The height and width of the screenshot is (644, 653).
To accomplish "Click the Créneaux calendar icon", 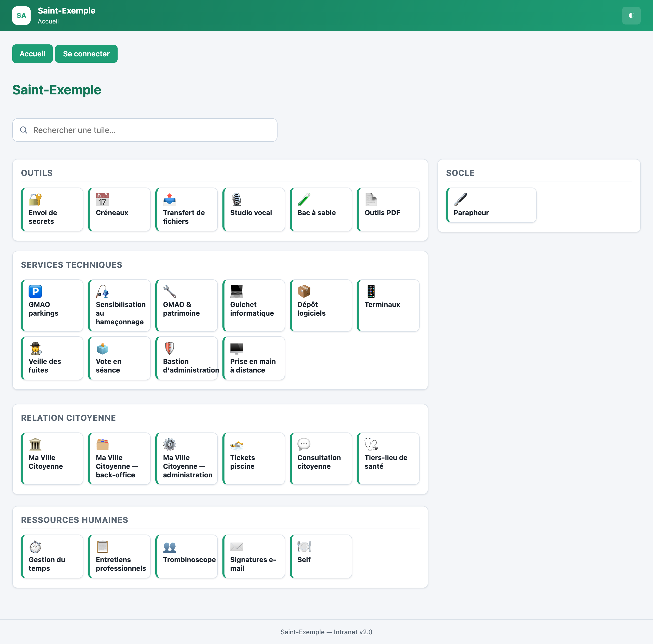I will (x=102, y=200).
